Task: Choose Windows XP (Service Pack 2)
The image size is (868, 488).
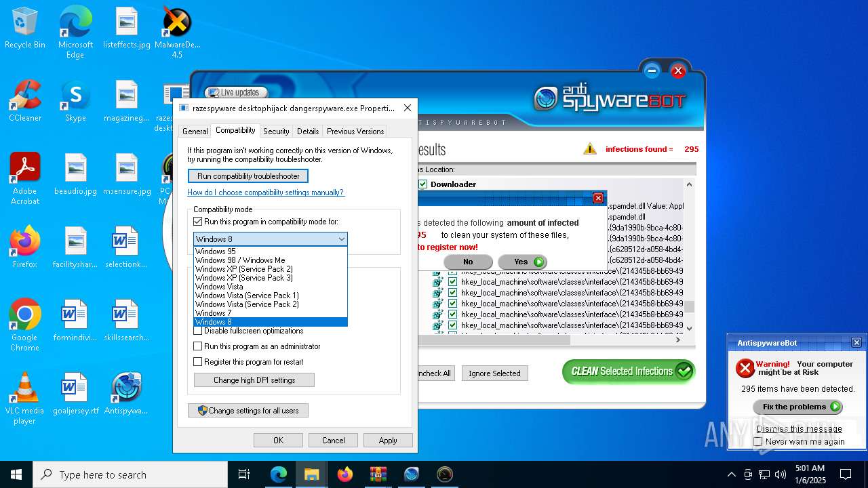Action: (271, 269)
